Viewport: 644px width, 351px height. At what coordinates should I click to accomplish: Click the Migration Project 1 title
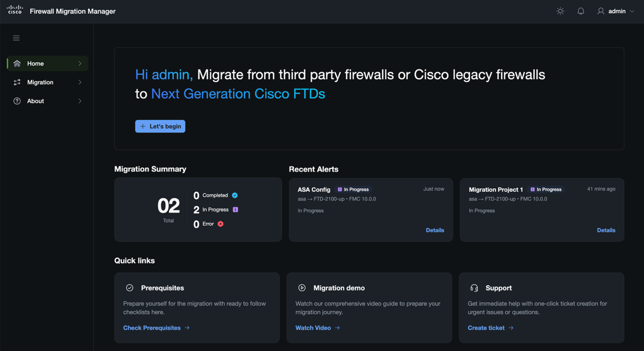click(x=496, y=189)
